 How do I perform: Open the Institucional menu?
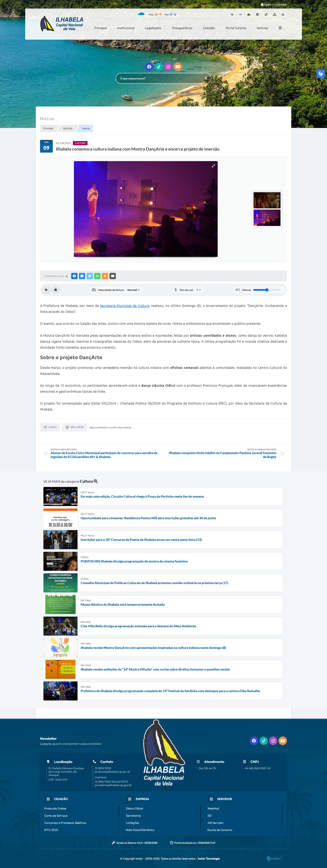[126, 28]
